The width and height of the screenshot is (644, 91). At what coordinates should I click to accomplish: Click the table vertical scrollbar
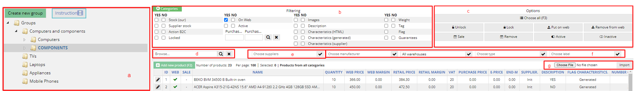[630, 81]
